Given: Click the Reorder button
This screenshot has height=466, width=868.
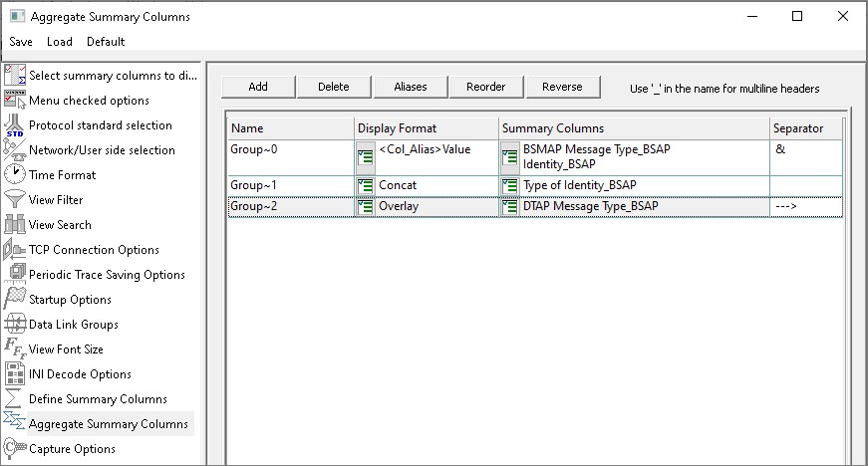Looking at the screenshot, I should (x=486, y=87).
